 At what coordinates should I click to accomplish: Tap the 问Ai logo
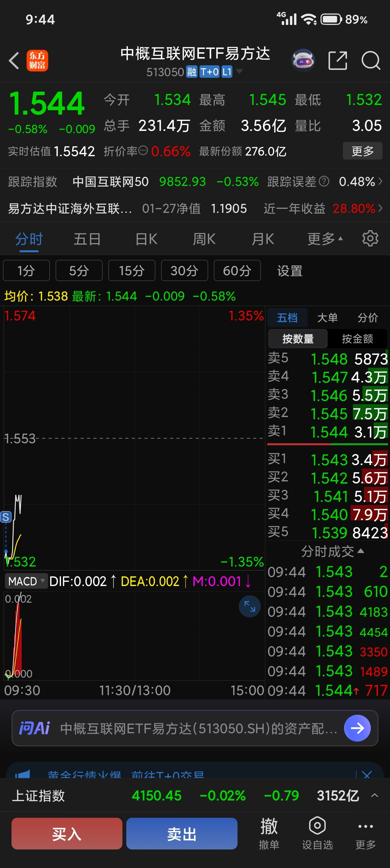(34, 728)
